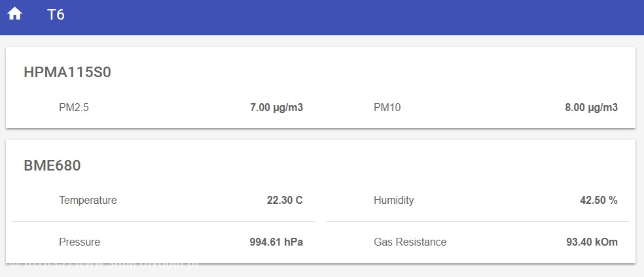Click the Gas Resistance label
The width and height of the screenshot is (644, 277).
[x=410, y=242]
